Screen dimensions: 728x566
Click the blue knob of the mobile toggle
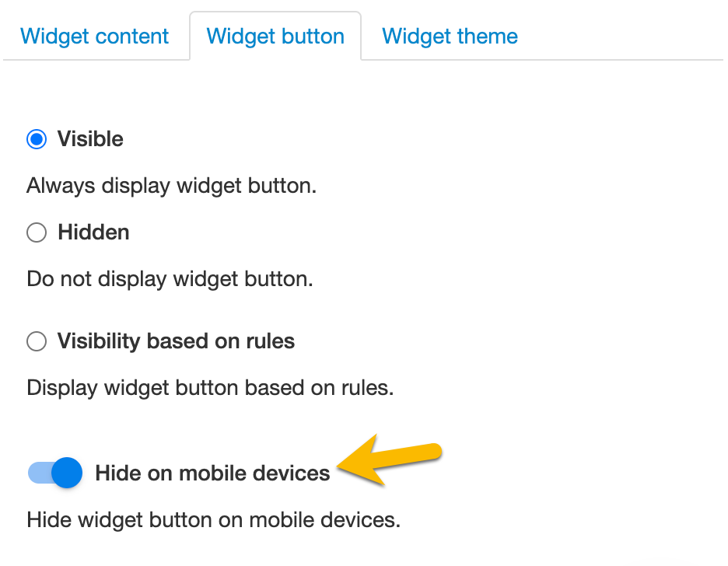[68, 473]
